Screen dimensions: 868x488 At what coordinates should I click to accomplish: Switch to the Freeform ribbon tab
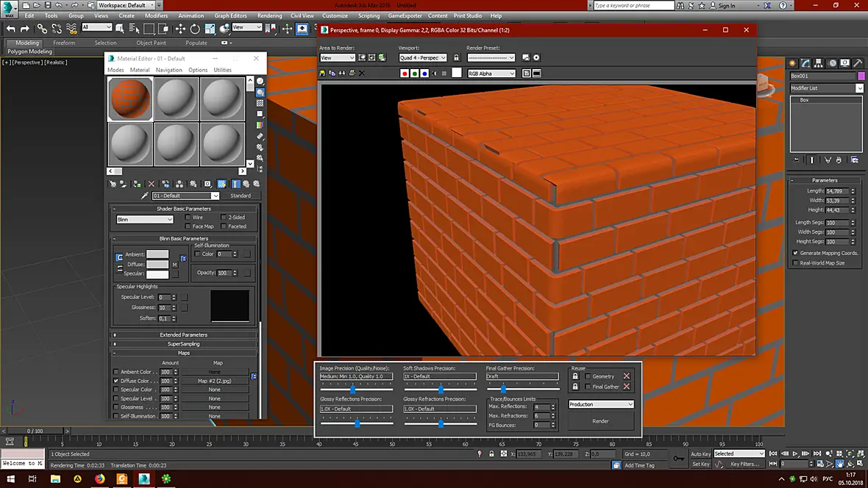tap(64, 43)
